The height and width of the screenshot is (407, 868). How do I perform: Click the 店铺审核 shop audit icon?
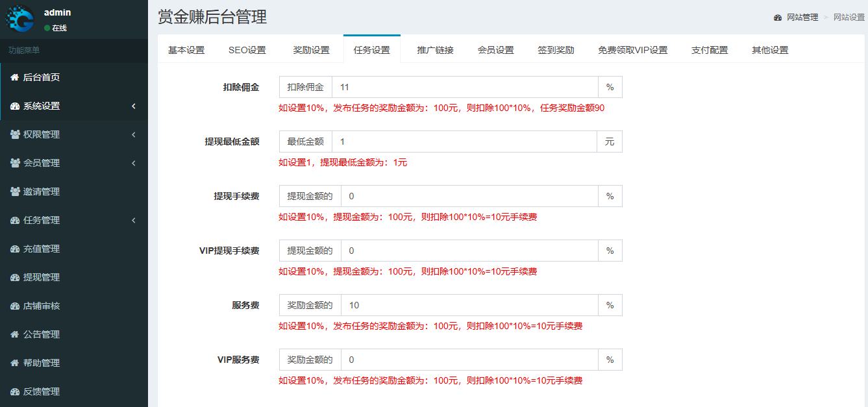(14, 305)
